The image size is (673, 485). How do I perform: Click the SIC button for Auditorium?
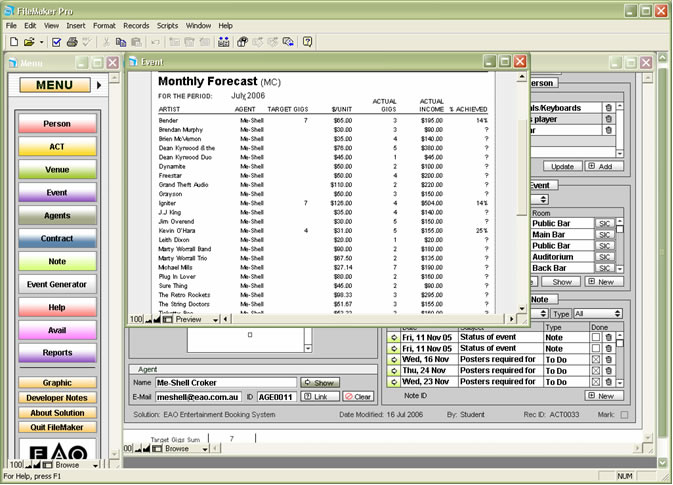pos(604,257)
